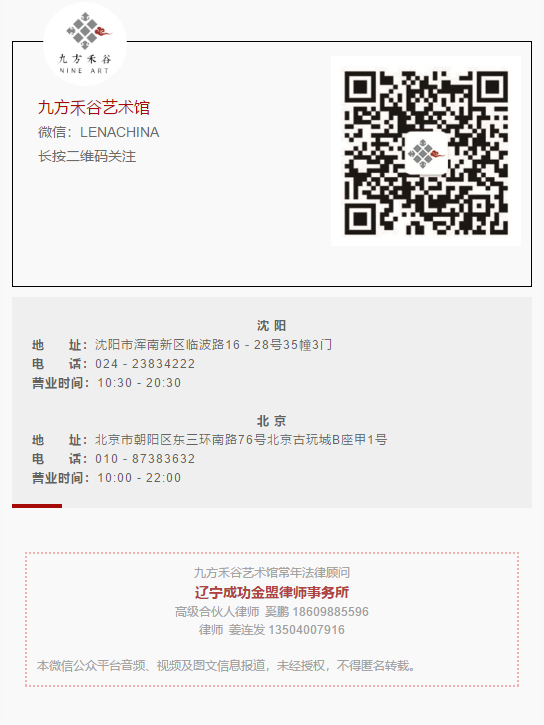The width and height of the screenshot is (544, 725).
Task: Click the 沈阳 section heading
Action: tap(272, 326)
